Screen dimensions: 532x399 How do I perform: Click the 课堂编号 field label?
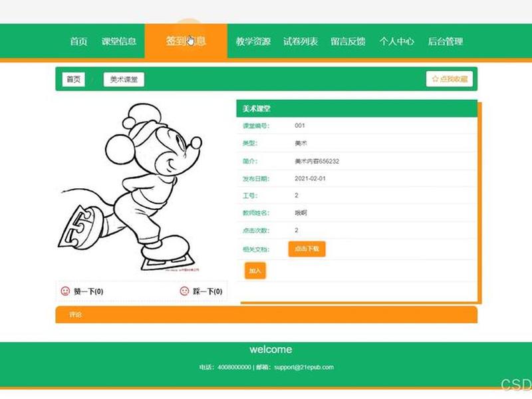pyautogui.click(x=256, y=126)
